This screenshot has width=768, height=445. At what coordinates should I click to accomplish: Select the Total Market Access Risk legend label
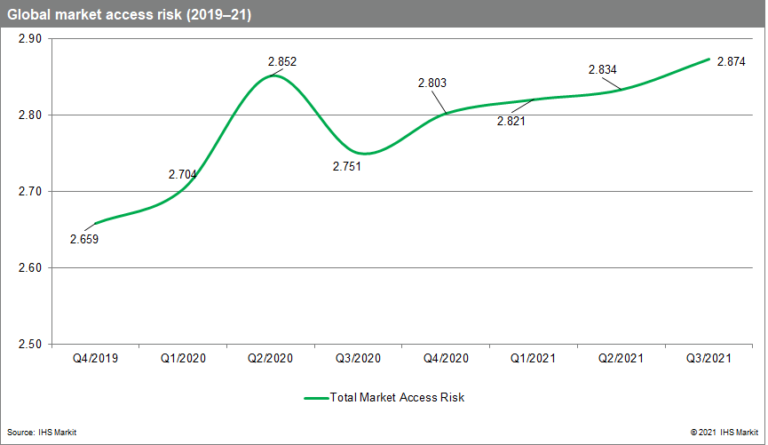click(x=400, y=397)
